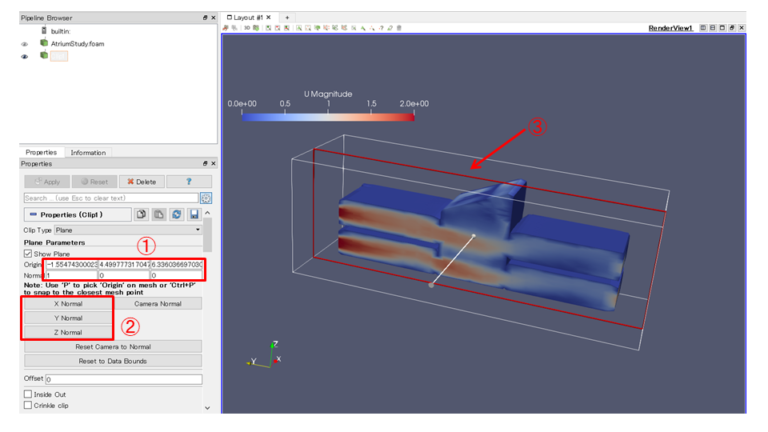
Task: Click the reload defaults refresh icon
Action: tap(176, 214)
